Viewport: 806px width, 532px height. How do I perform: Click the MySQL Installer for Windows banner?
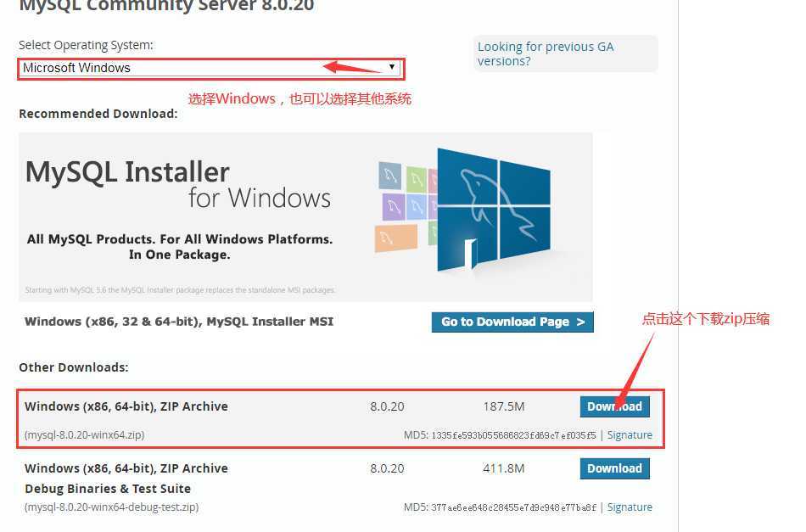(305, 217)
